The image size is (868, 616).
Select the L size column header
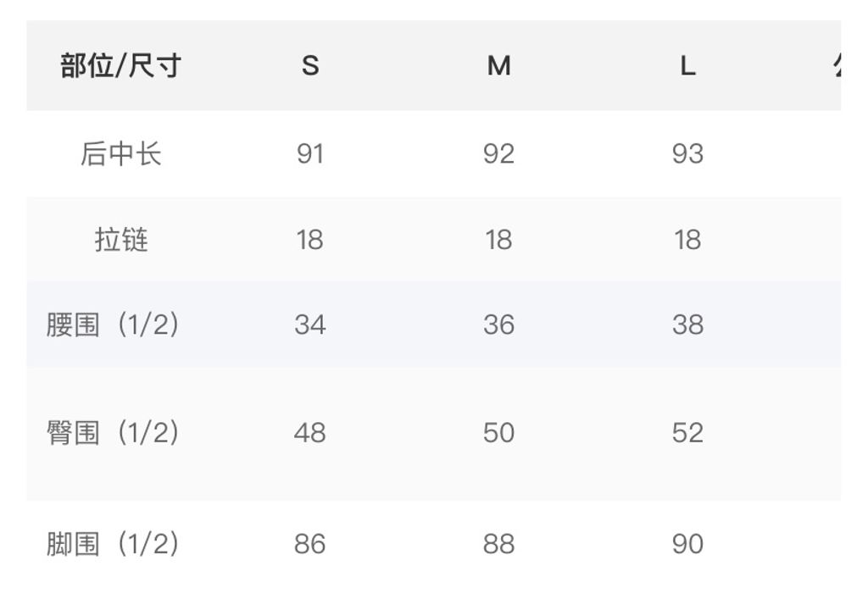coord(687,65)
